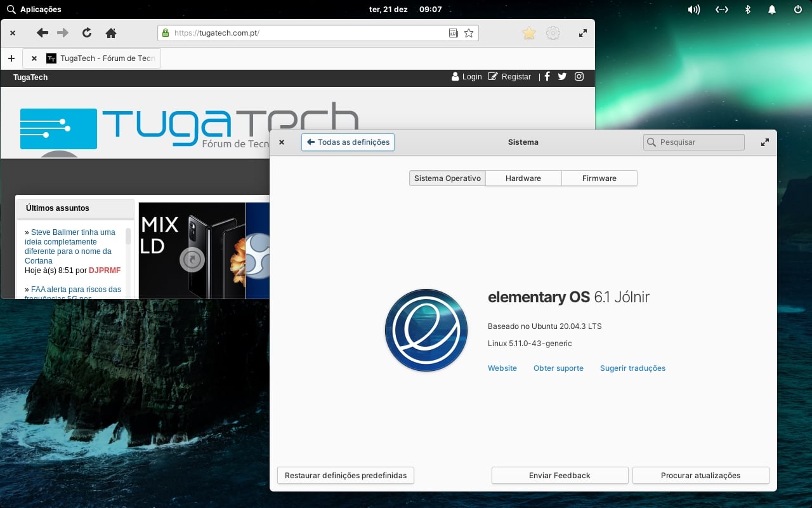Viewport: 812px width, 508px height.
Task: Open DJPRMF user profile link
Action: 105,271
